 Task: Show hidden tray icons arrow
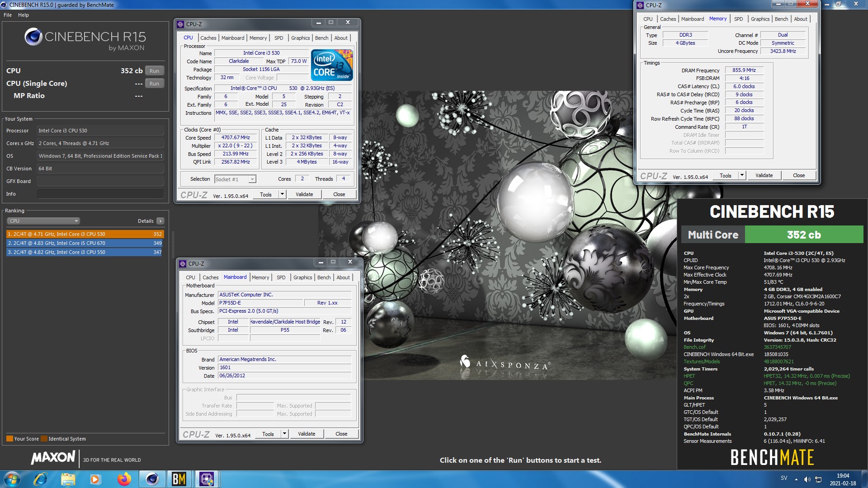pos(797,479)
